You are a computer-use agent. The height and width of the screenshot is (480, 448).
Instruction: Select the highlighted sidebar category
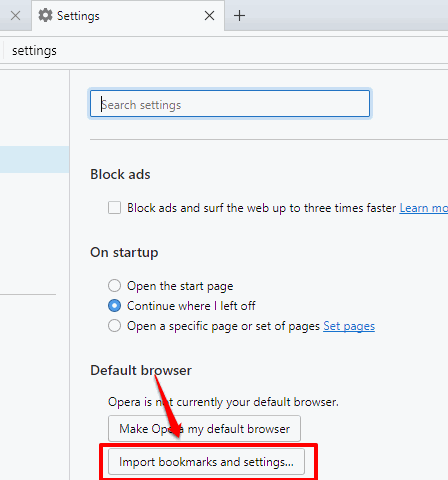tap(34, 159)
